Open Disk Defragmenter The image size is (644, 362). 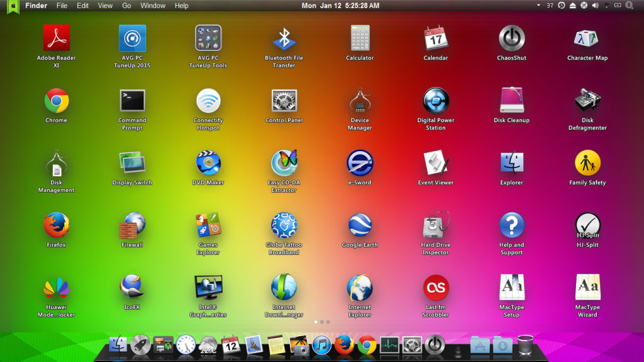pyautogui.click(x=587, y=101)
